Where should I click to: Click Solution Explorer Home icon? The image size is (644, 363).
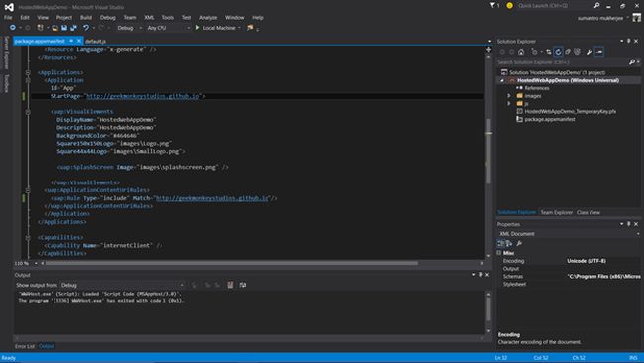(x=521, y=52)
